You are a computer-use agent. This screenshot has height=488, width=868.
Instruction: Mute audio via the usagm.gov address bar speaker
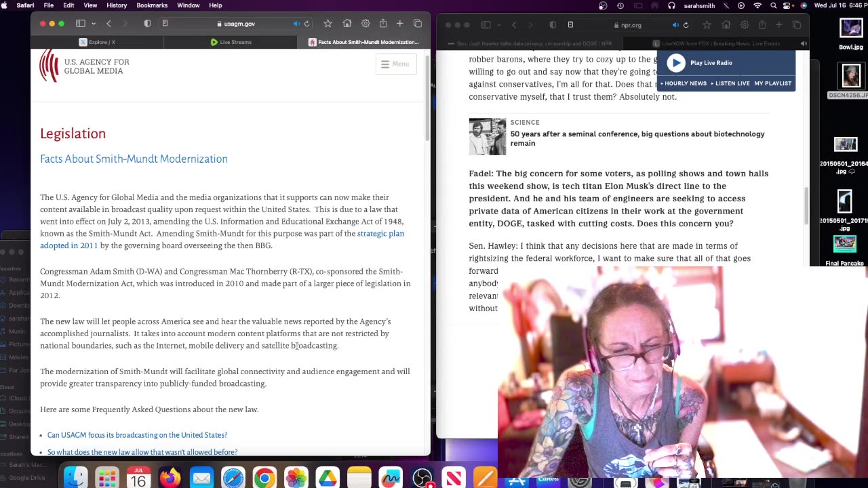click(296, 24)
